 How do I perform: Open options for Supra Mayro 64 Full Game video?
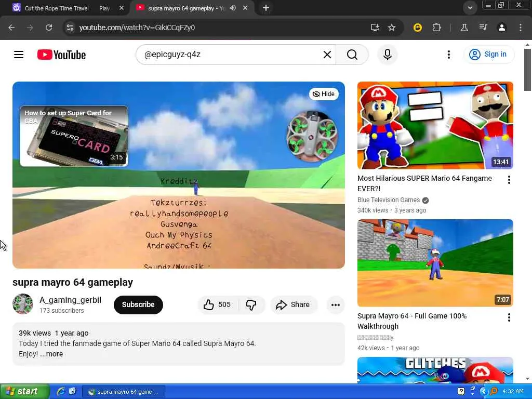click(509, 317)
